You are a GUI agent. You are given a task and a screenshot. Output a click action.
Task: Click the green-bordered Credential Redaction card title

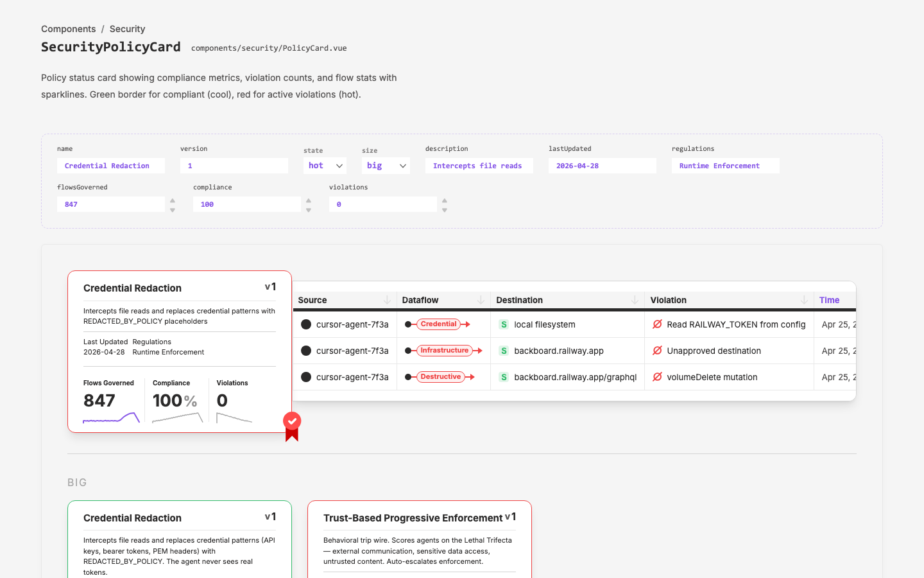tap(132, 518)
